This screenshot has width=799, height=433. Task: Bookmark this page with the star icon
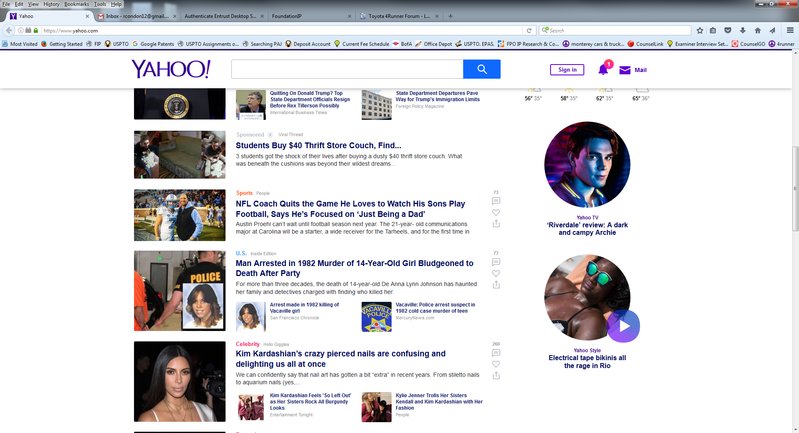pyautogui.click(x=700, y=31)
